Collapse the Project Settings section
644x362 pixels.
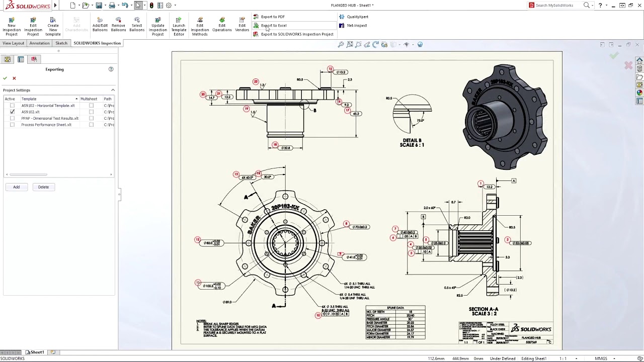click(113, 90)
